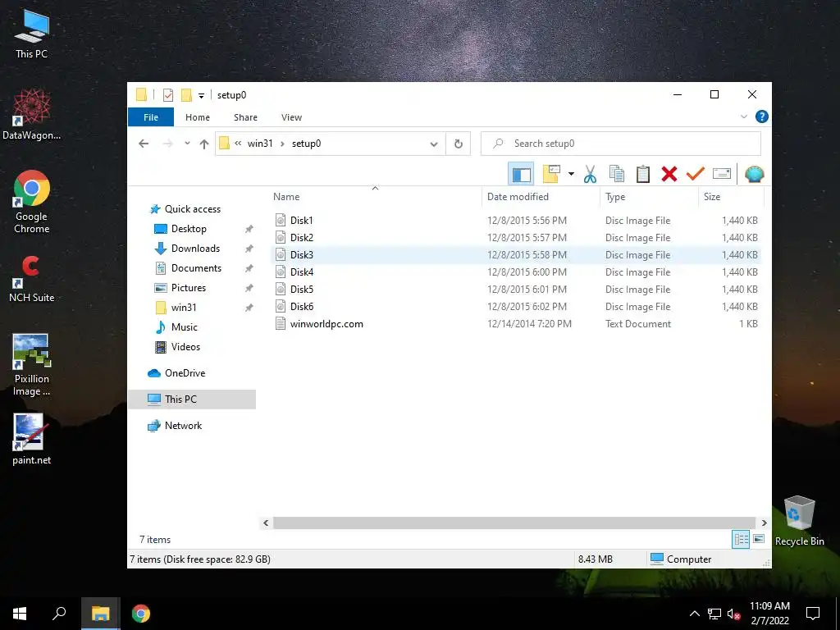Click inside the Search setup0 field

[x=621, y=144]
